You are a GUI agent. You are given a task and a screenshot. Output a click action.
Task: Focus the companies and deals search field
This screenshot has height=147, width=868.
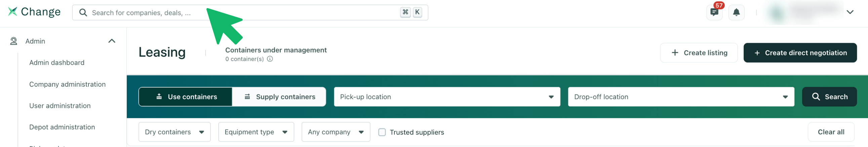[250, 12]
